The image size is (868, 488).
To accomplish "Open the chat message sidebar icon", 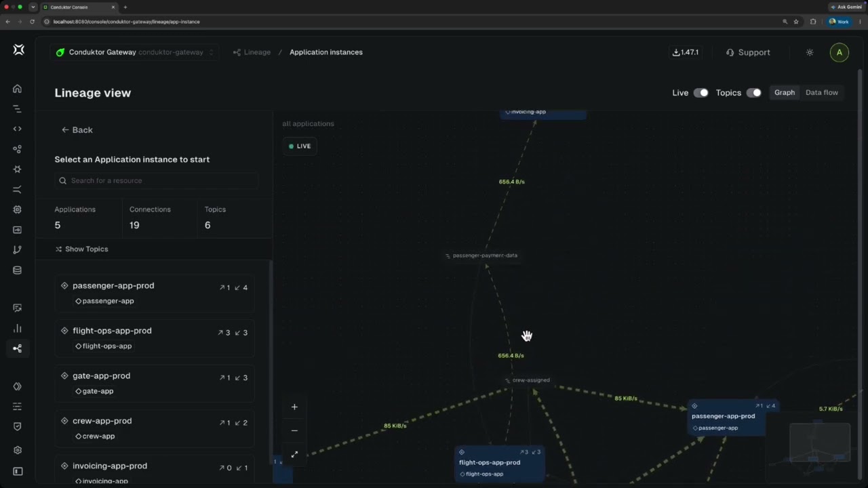I will coord(18,308).
